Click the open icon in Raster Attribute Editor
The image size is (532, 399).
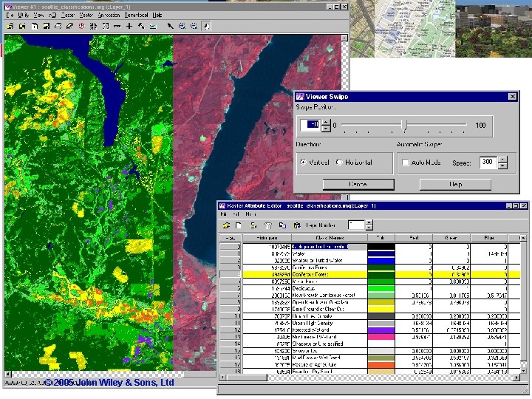coord(226,225)
